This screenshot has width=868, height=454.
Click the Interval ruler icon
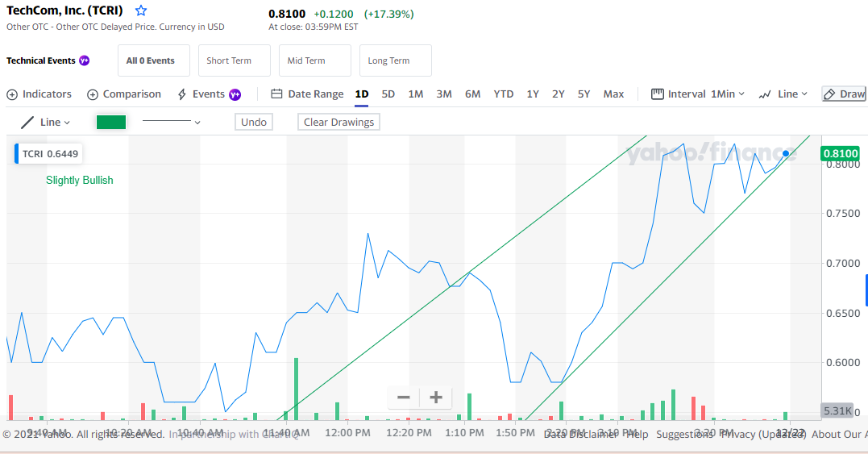point(657,94)
